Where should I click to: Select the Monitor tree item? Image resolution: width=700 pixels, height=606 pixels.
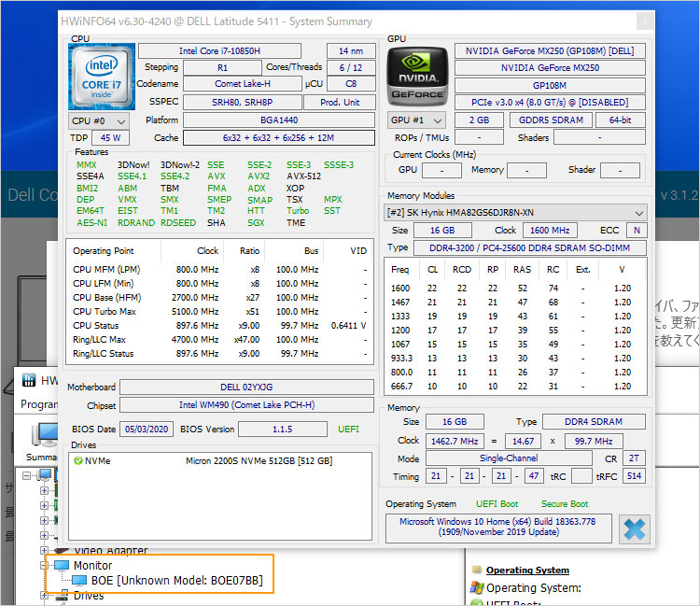(92, 565)
